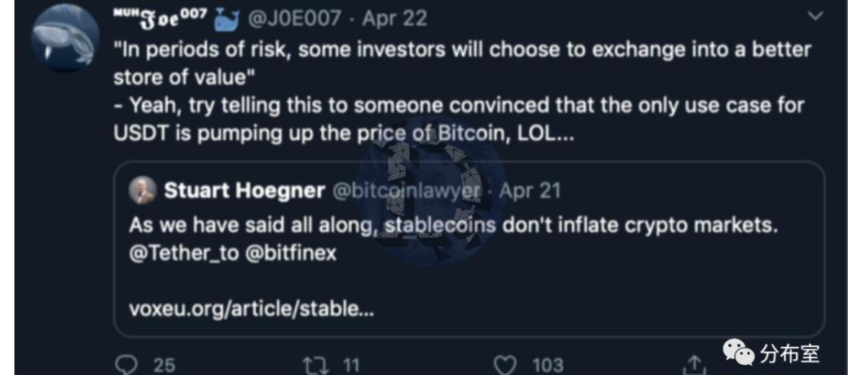Screen dimensions: 868x375
Task: Open the MUH Joe 007 display name
Action: (x=160, y=17)
